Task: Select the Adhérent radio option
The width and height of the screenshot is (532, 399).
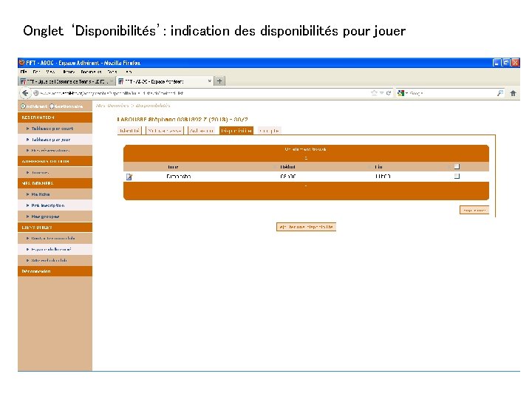Action: coord(23,106)
